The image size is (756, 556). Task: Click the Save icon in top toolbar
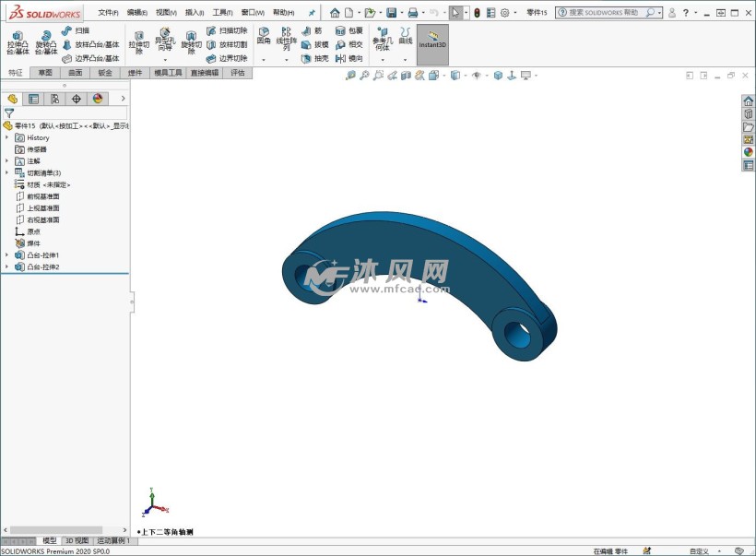point(392,13)
